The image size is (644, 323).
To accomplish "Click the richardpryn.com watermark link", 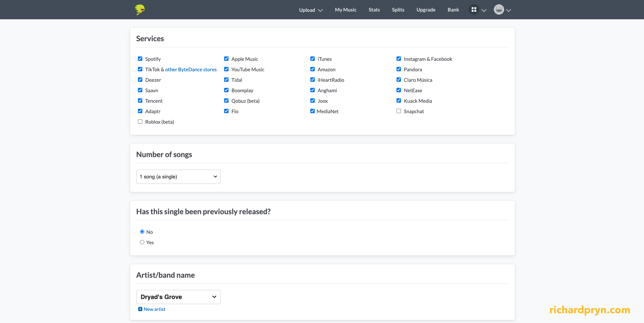I will pyautogui.click(x=590, y=310).
